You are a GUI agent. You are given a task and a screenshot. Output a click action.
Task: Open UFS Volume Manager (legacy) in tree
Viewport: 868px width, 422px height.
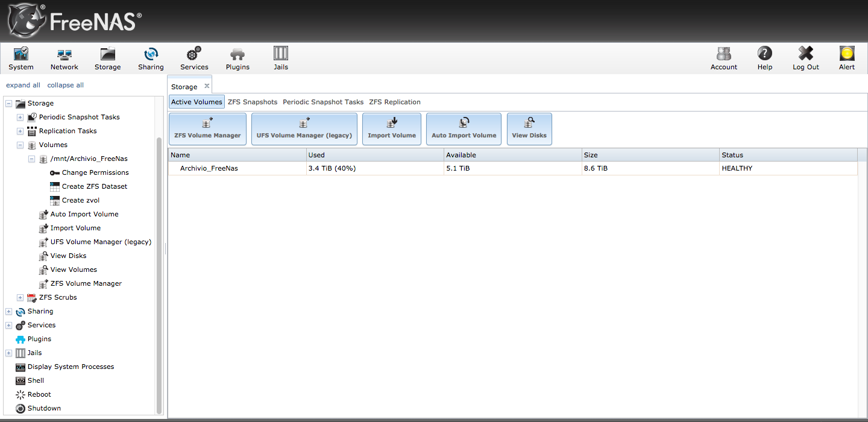[101, 242]
